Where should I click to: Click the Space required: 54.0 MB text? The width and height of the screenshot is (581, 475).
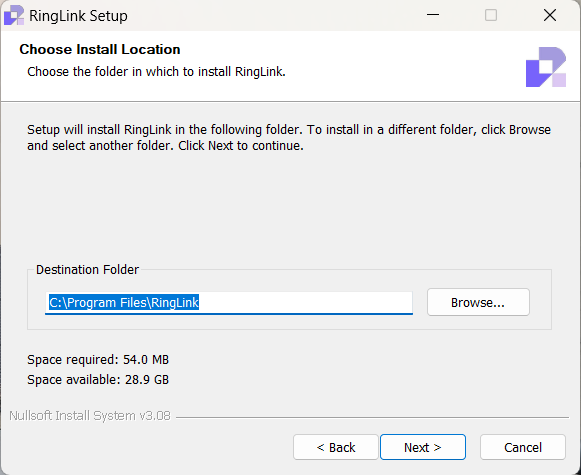coord(98,359)
